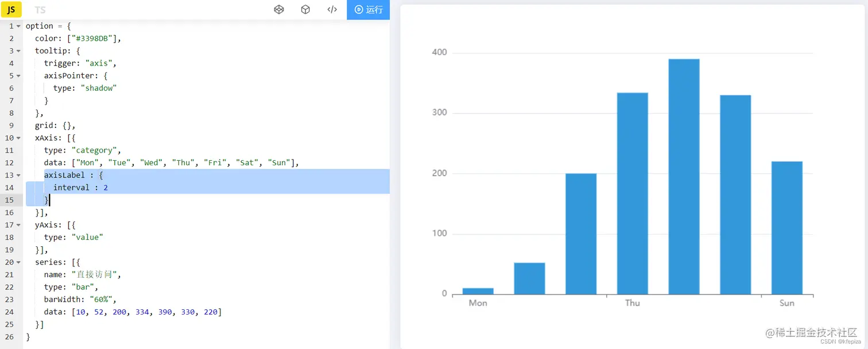The width and height of the screenshot is (868, 349).
Task: Click the Sun bar in the chart
Action: click(x=787, y=228)
